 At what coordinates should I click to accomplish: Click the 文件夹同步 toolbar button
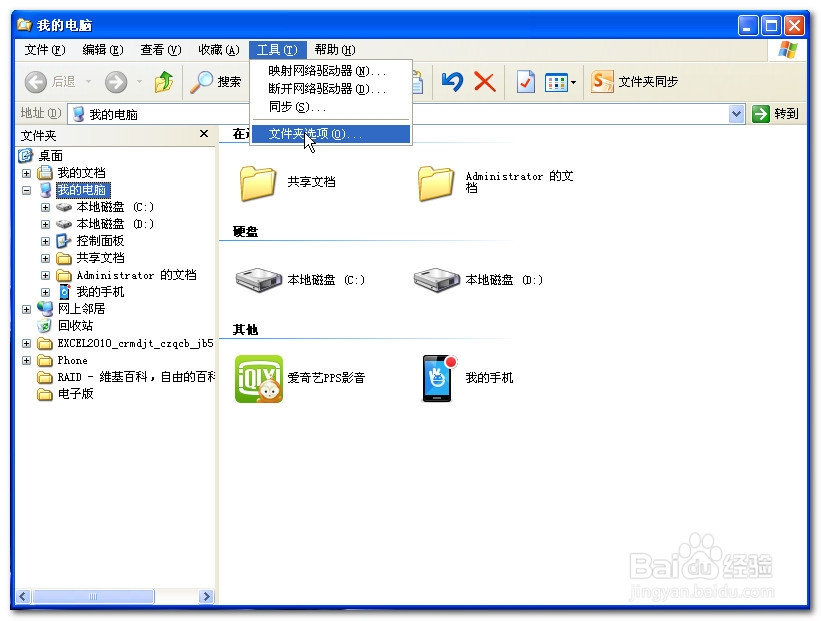[635, 82]
